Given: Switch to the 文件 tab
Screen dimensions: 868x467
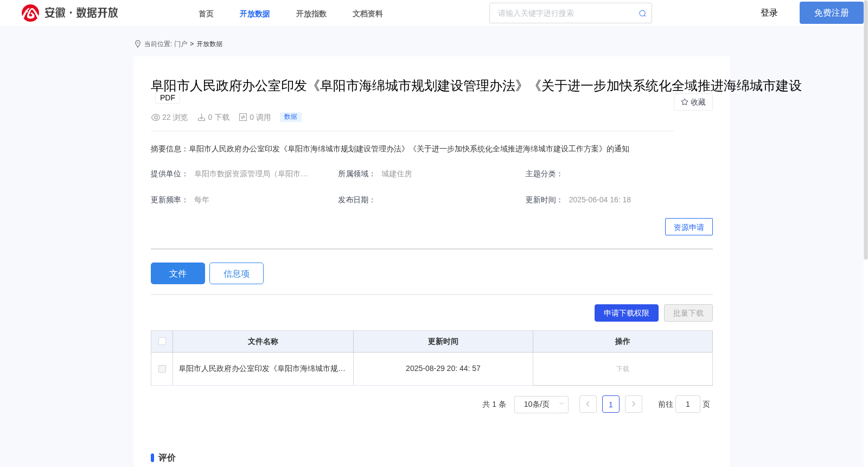Looking at the screenshot, I should click(178, 273).
